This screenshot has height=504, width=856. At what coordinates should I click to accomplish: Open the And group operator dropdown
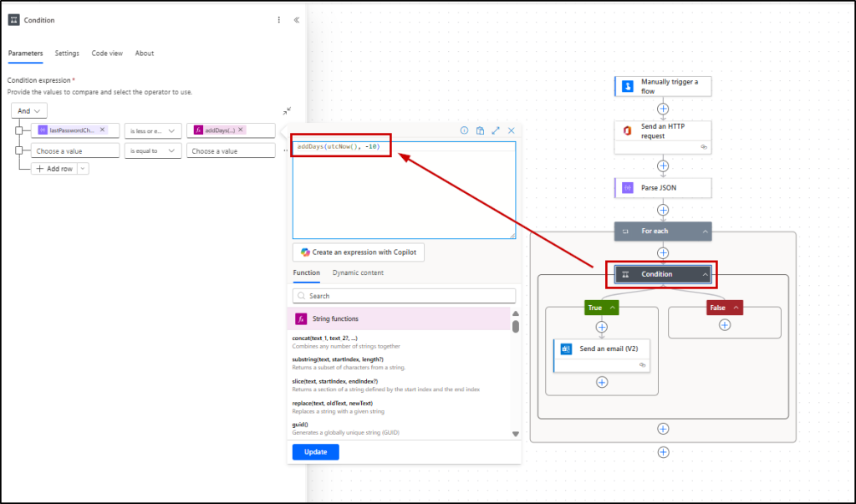point(29,110)
